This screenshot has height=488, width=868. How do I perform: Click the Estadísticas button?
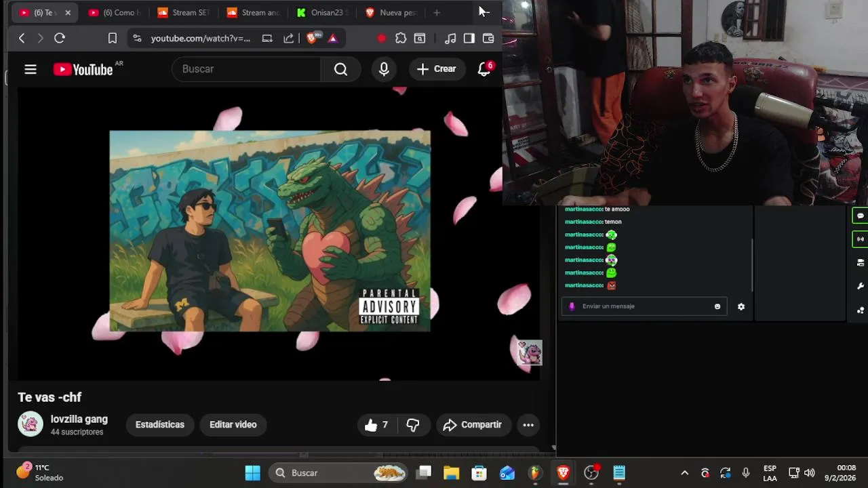tap(160, 424)
